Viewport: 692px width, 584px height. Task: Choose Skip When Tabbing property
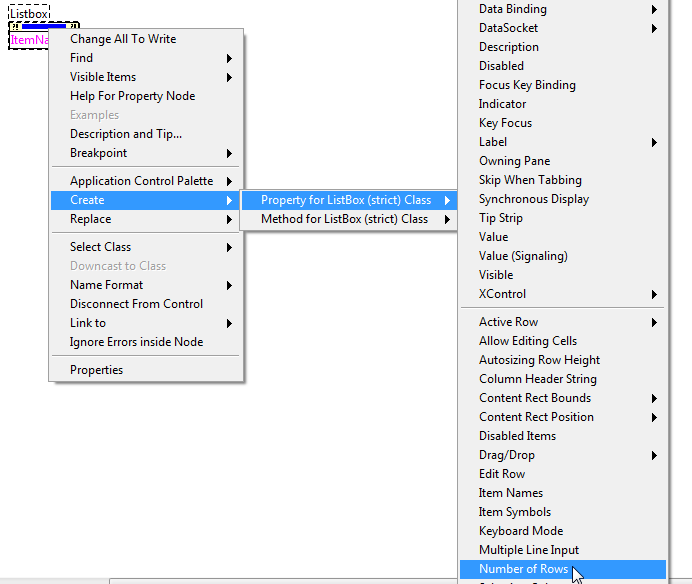tap(563, 180)
